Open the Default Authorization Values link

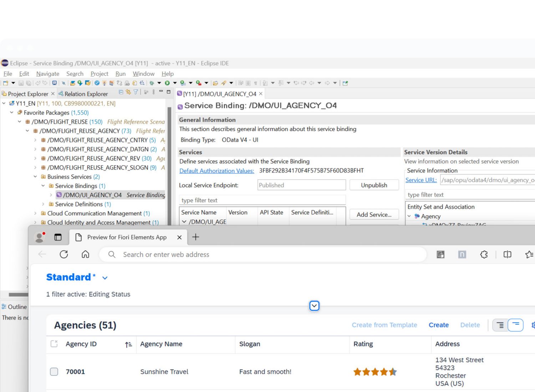point(216,171)
